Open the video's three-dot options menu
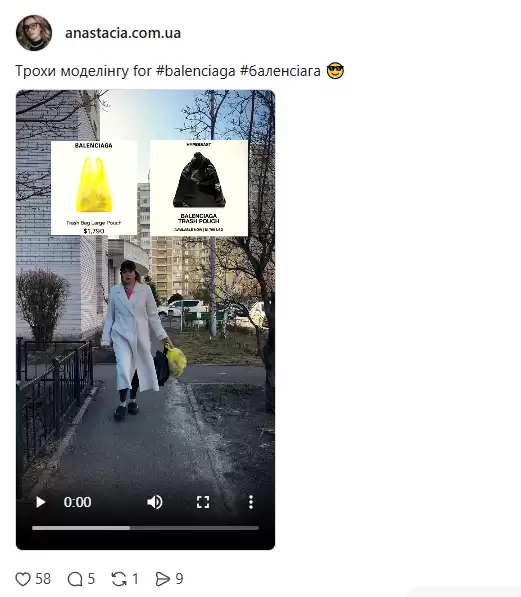Screen dimensions: 521x597 pyautogui.click(x=251, y=502)
